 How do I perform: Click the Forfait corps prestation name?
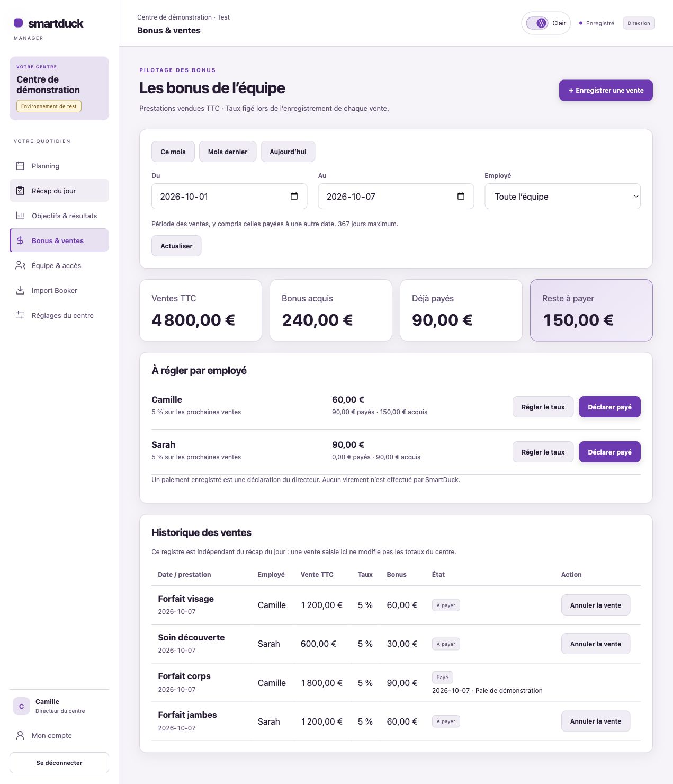click(x=184, y=676)
